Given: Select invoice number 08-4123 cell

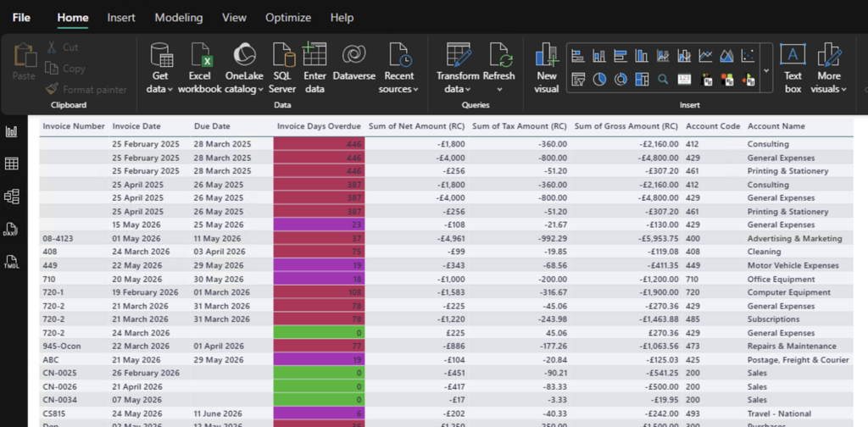Looking at the screenshot, I should pos(75,238).
